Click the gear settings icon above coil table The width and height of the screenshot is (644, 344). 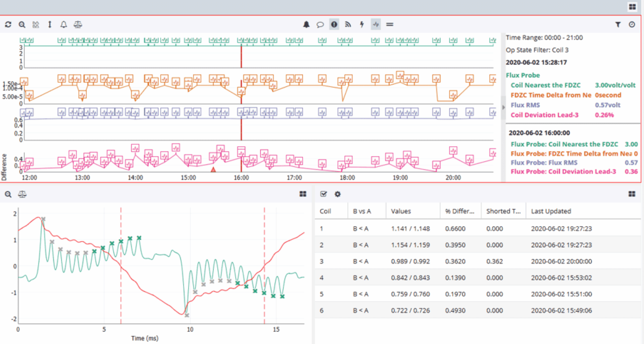[338, 194]
